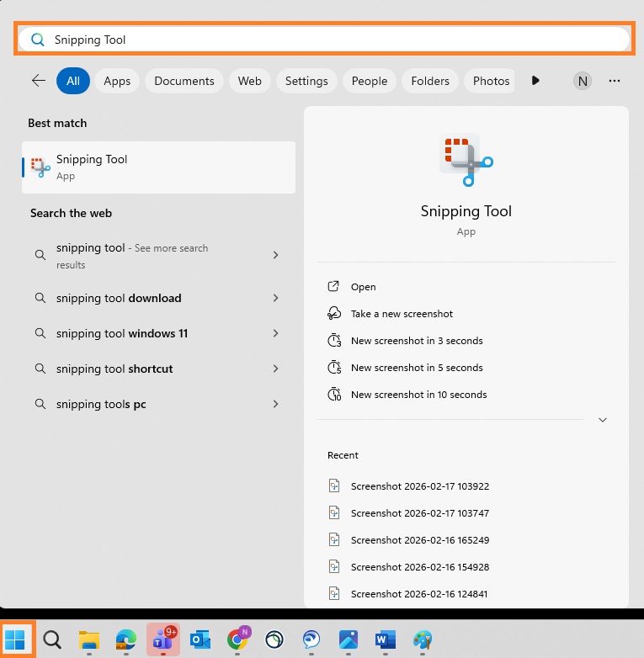
Task: Select the Documents filter tab
Action: [x=184, y=81]
